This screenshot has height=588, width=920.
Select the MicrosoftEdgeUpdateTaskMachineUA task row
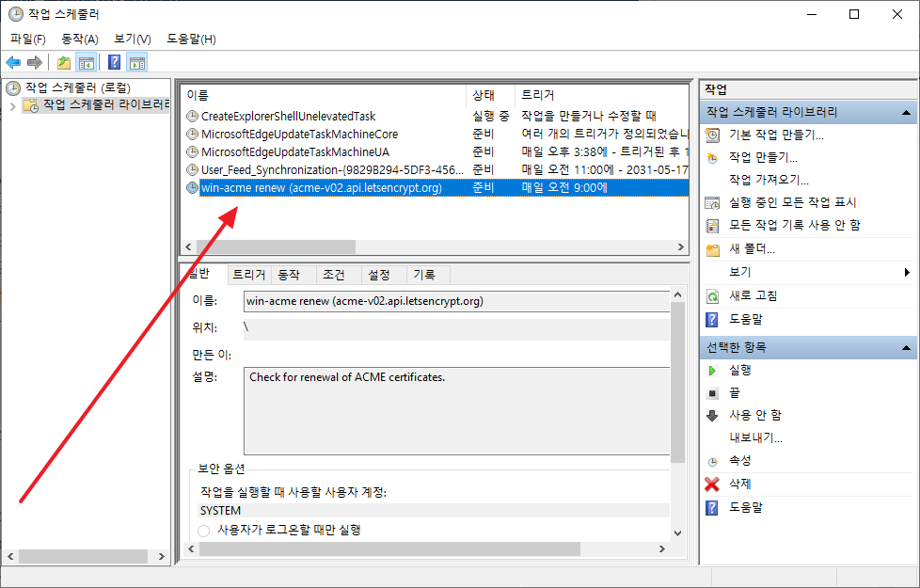436,152
